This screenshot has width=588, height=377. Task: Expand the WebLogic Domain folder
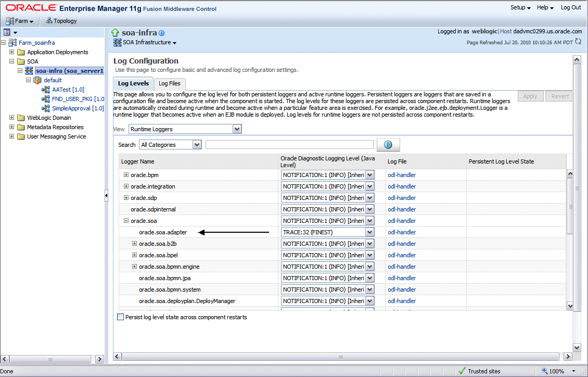11,117
